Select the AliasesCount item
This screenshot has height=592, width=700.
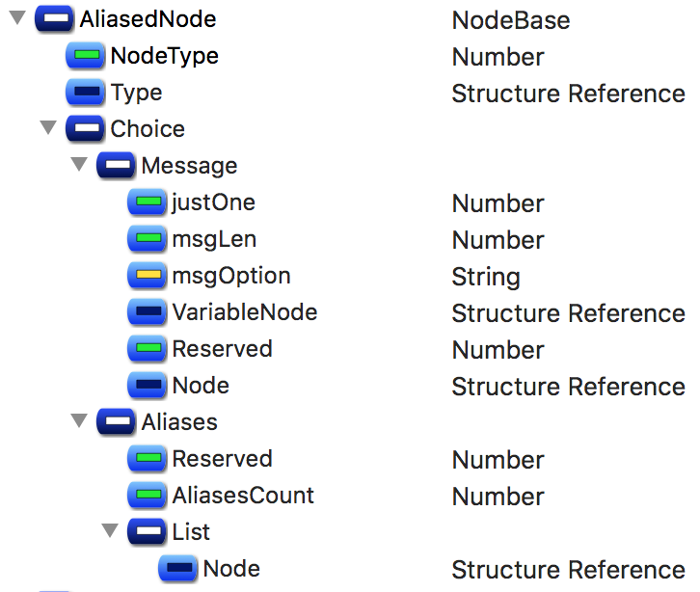click(x=243, y=497)
